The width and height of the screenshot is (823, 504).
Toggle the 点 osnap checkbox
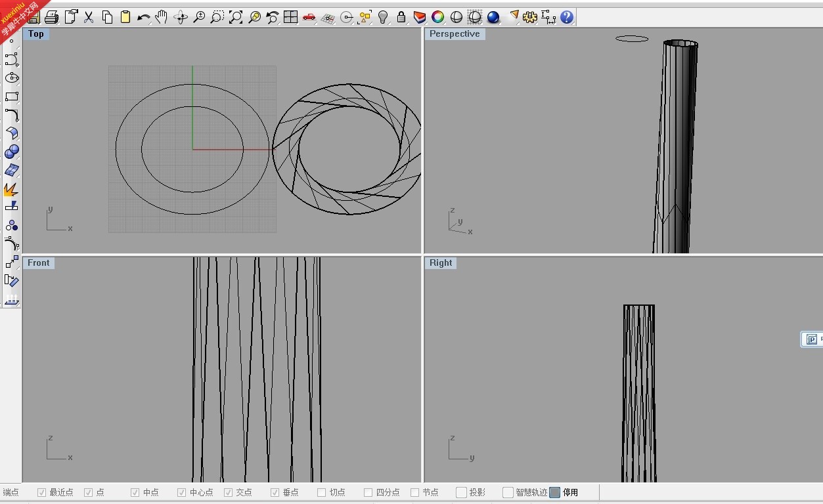coord(89,492)
